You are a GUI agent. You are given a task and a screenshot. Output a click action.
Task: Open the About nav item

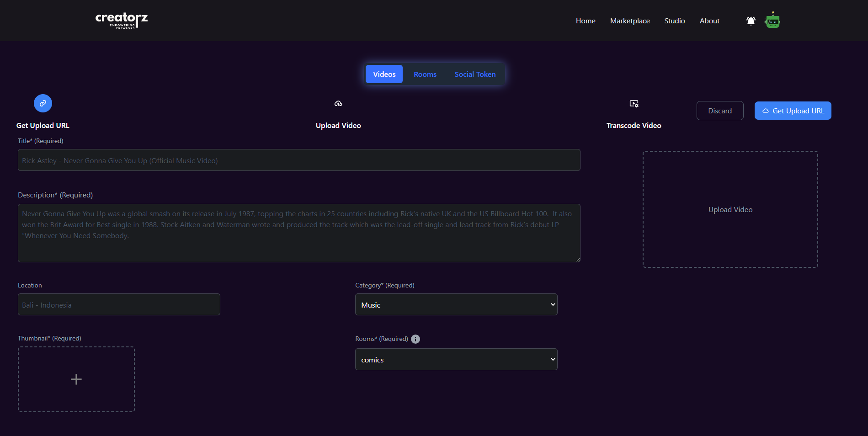pyautogui.click(x=709, y=21)
